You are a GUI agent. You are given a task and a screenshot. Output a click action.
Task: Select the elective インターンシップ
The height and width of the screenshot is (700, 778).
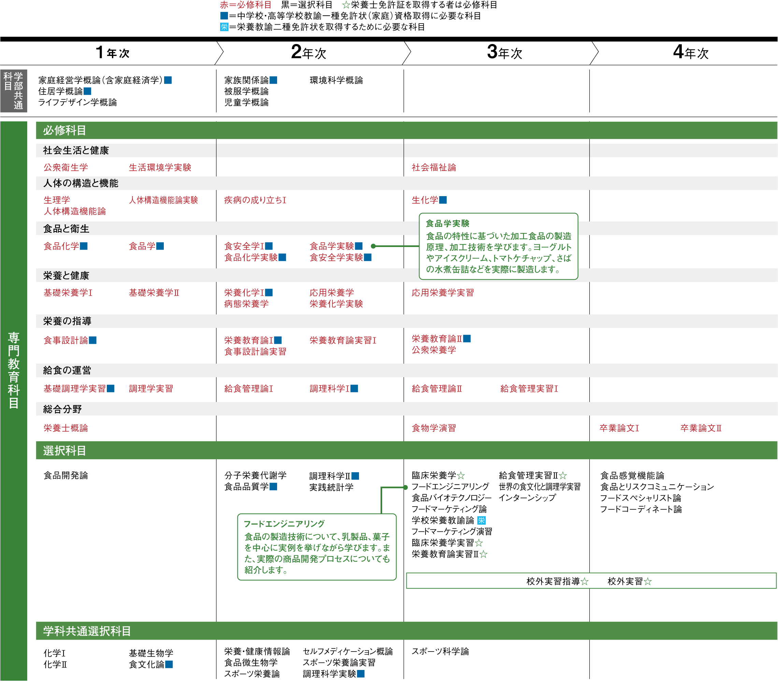528,498
